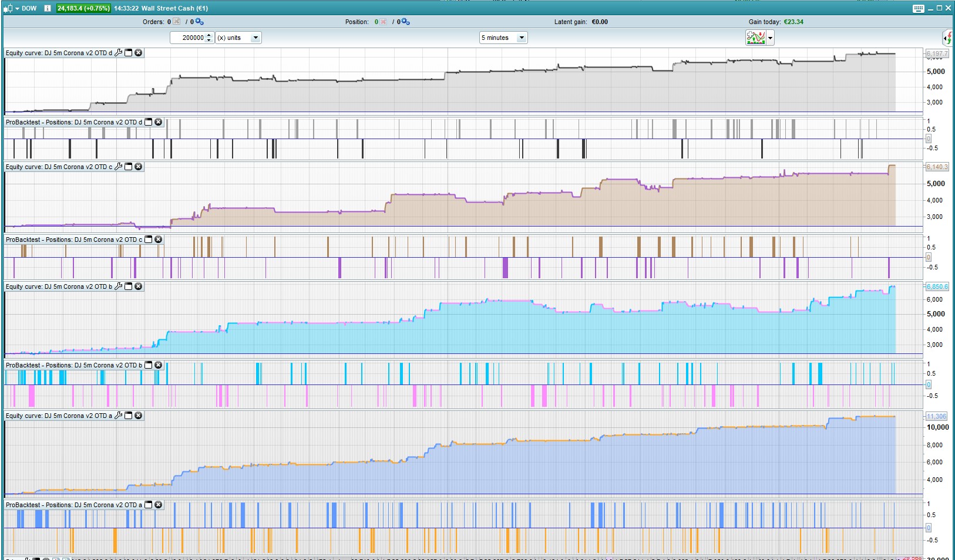
Task: Click the instrument info icon next to DOW
Action: (x=48, y=8)
